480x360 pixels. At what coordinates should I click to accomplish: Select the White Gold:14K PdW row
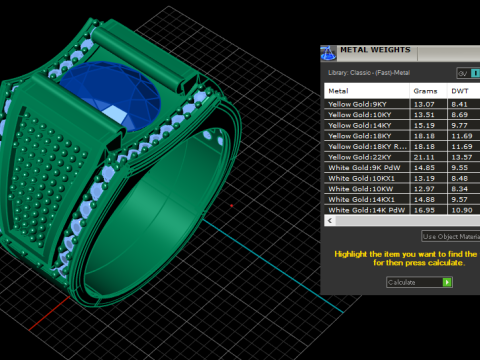(x=402, y=210)
